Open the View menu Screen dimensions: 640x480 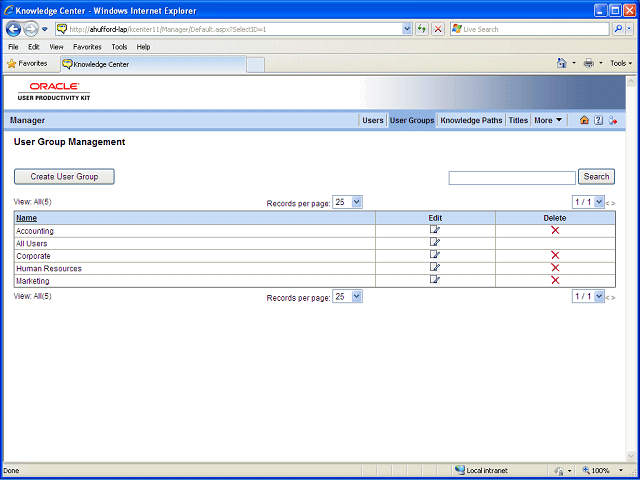56,47
